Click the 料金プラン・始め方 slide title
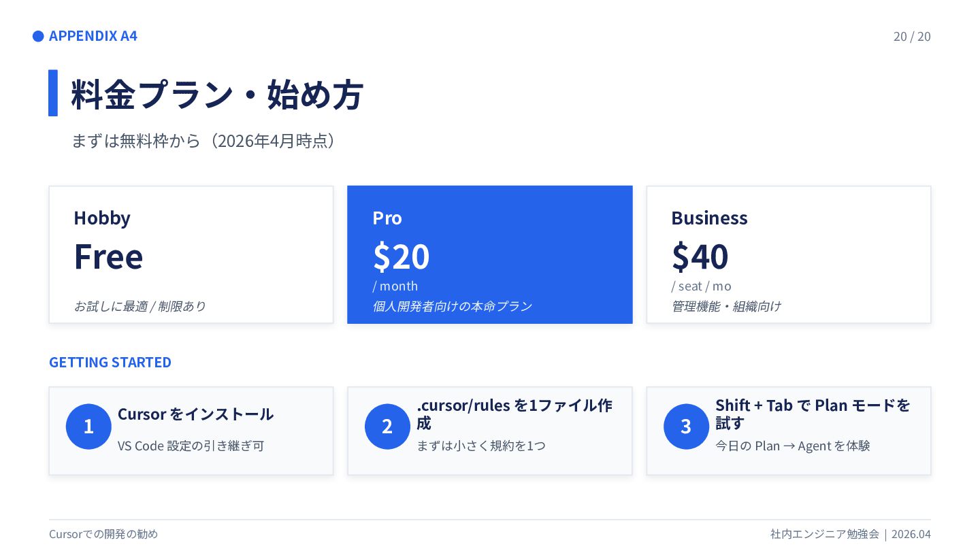 pos(217,95)
